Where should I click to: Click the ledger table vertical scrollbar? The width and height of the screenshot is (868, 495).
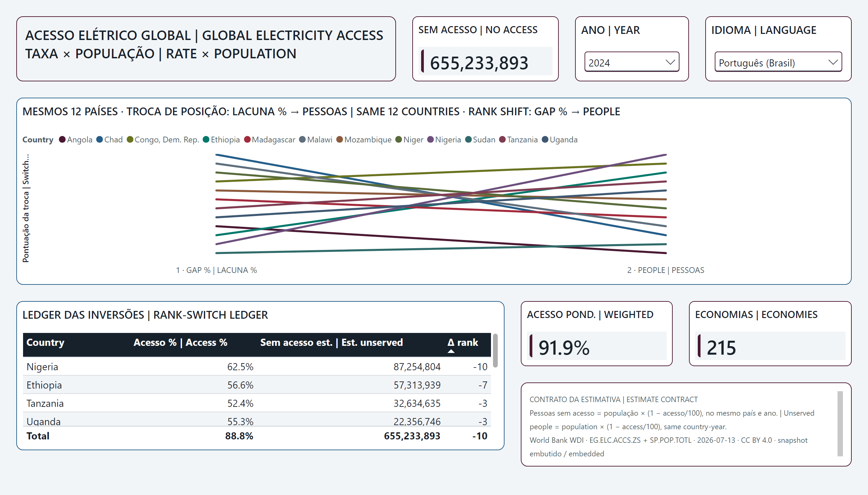pyautogui.click(x=495, y=351)
